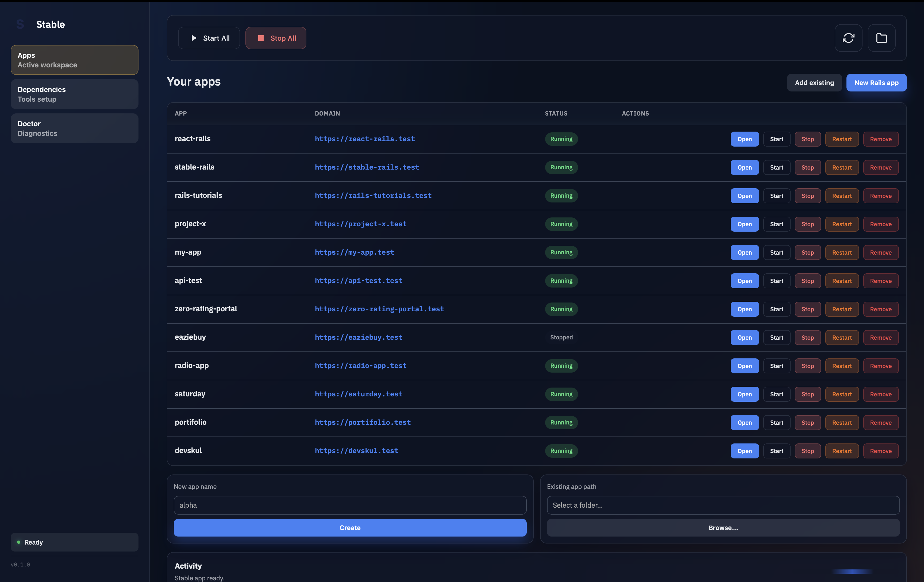Viewport: 924px width, 582px height.
Task: Click the zero-rating-portal app name
Action: coord(206,309)
